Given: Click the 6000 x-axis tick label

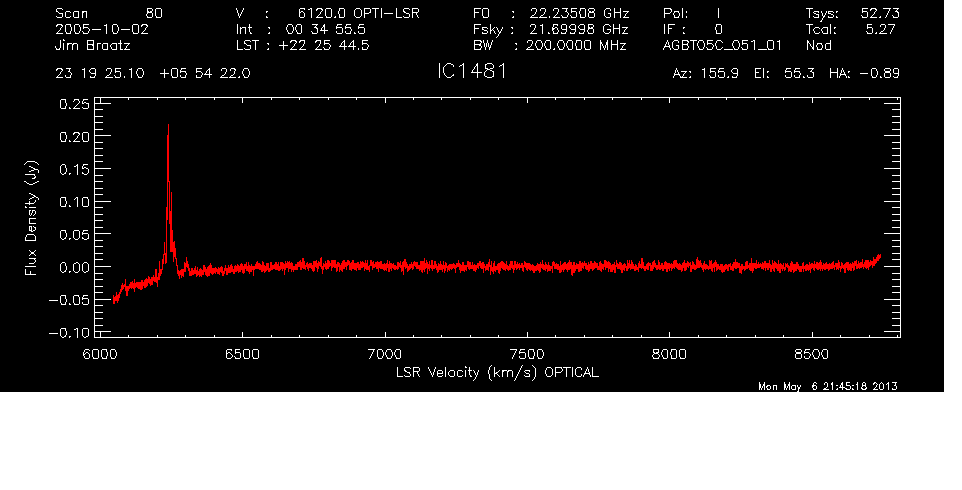Looking at the screenshot, I should (x=100, y=354).
